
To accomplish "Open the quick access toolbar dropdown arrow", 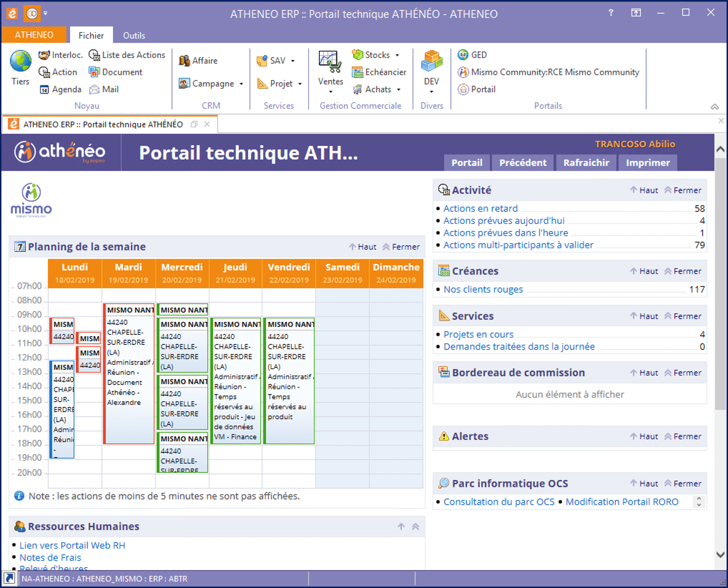I will pos(46,13).
